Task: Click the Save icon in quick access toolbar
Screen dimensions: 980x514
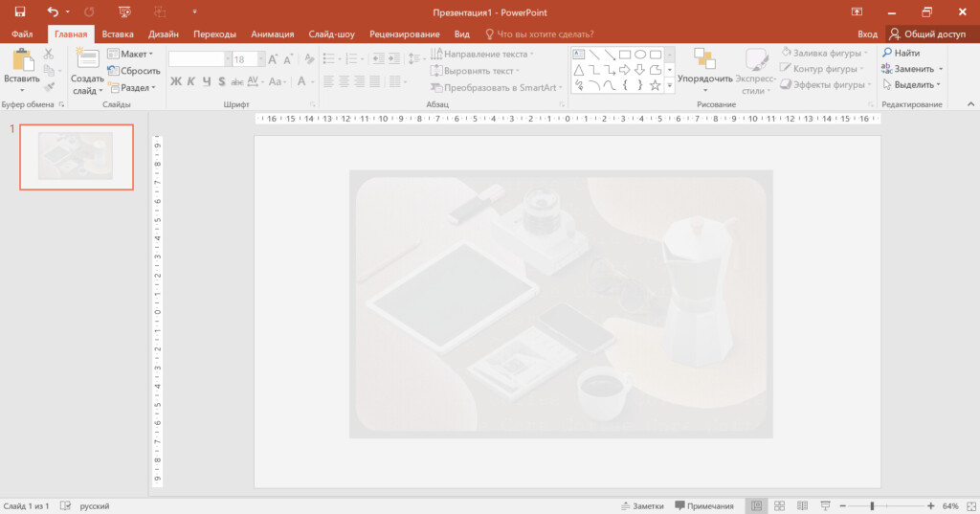Action: point(19,11)
